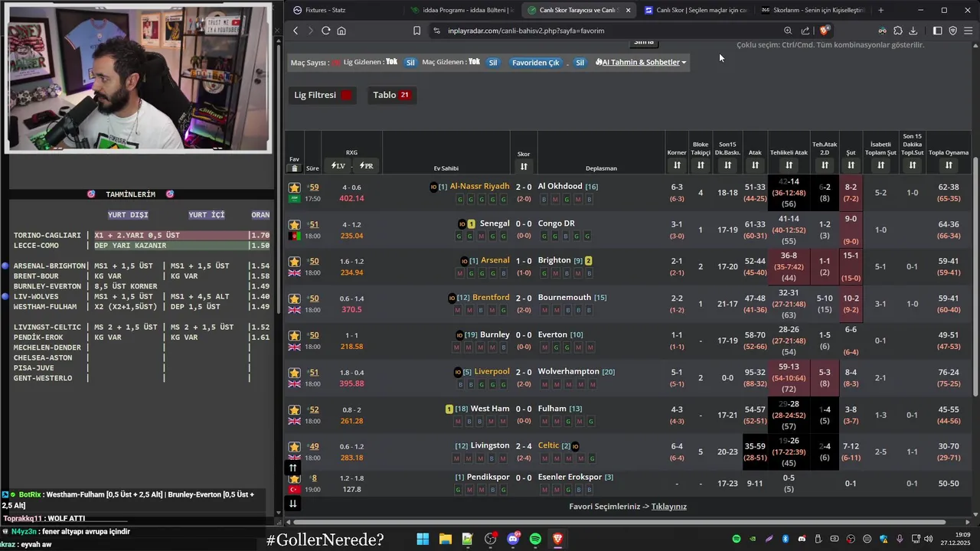
Task: Toggle the West Ham match favorite star
Action: tap(294, 409)
